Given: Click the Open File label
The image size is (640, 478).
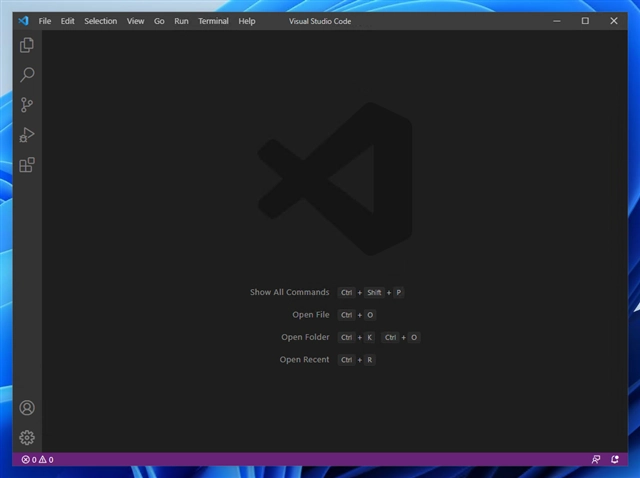Looking at the screenshot, I should [x=311, y=315].
